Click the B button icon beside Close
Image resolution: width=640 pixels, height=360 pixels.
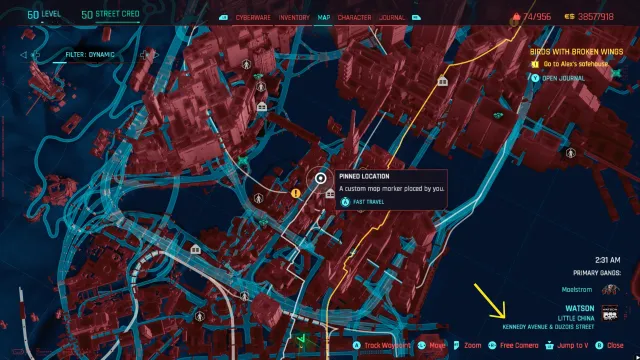click(x=599, y=346)
